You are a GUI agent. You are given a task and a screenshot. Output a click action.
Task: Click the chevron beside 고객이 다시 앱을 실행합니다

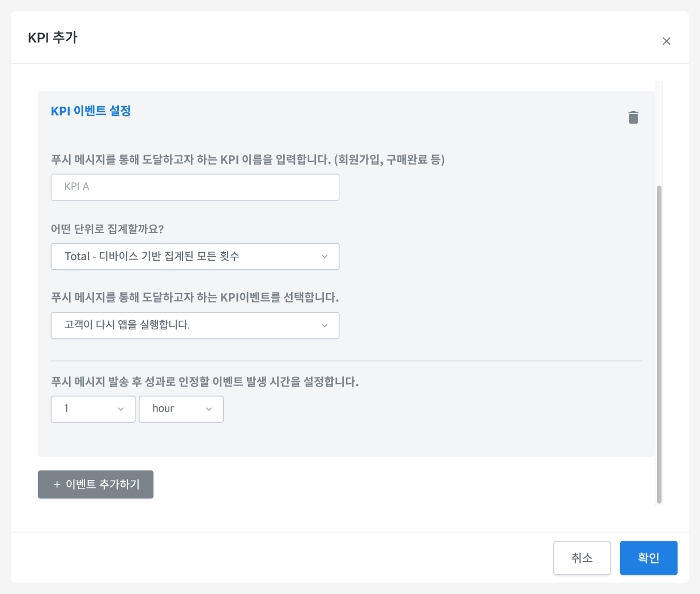pyautogui.click(x=325, y=326)
